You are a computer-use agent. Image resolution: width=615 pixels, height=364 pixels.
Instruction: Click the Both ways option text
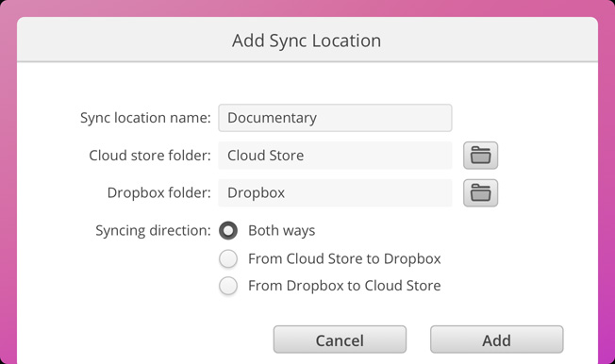pos(282,231)
